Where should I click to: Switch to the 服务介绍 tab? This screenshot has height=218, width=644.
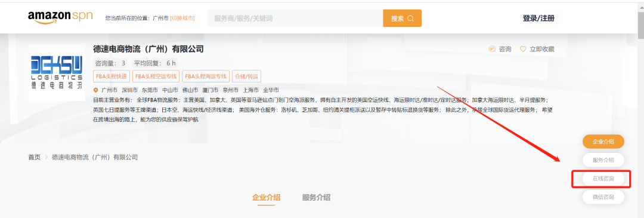pos(316,198)
